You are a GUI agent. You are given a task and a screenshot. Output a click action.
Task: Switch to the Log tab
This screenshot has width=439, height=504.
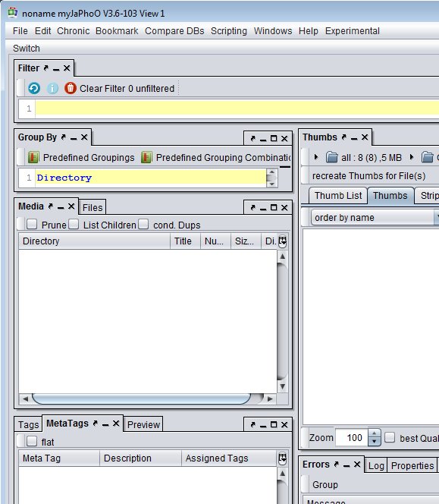(x=376, y=466)
